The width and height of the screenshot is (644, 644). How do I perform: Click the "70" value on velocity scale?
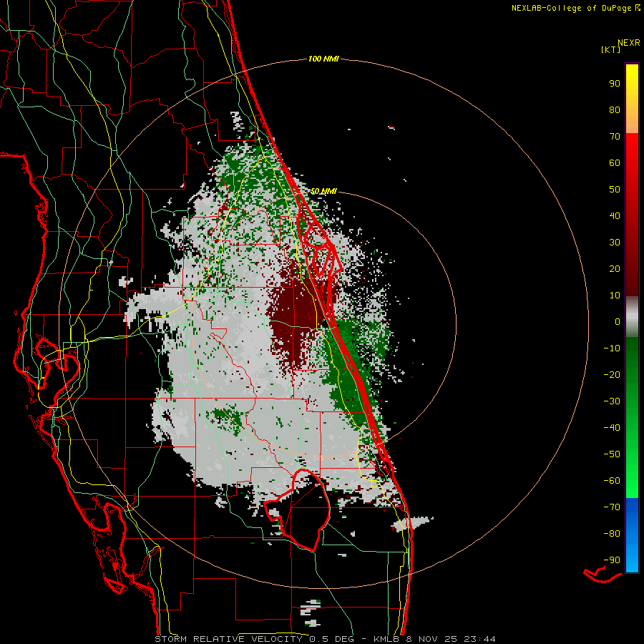pos(615,137)
